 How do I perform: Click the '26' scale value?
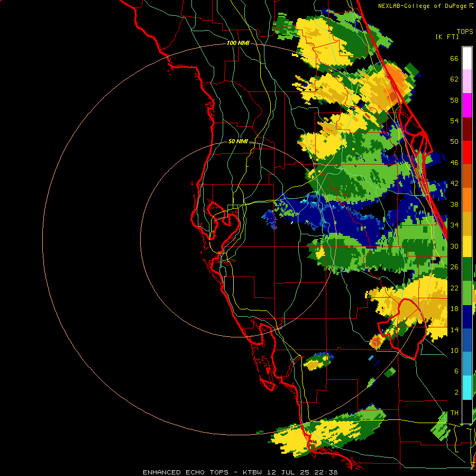pyautogui.click(x=454, y=267)
